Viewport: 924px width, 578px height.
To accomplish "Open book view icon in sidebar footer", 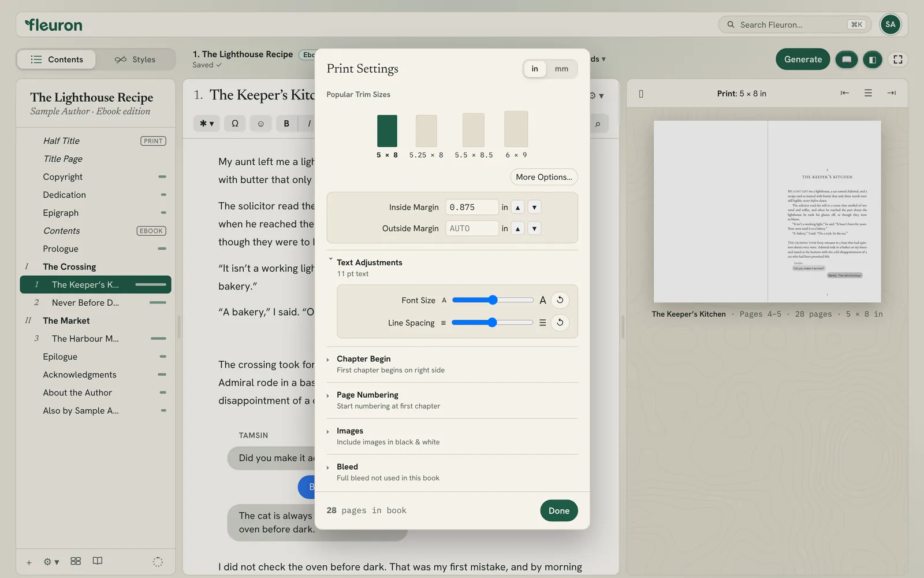I will coord(98,561).
